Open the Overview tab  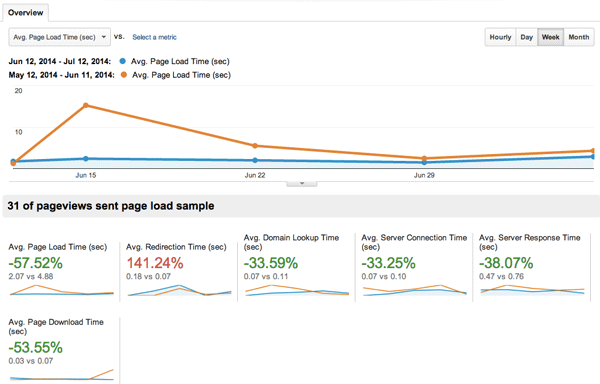tap(26, 13)
